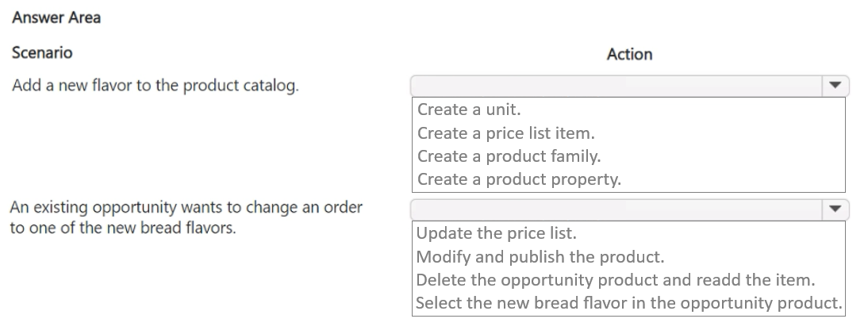The image size is (868, 334).
Task: Choose 'Create a price list item.'
Action: 505,132
